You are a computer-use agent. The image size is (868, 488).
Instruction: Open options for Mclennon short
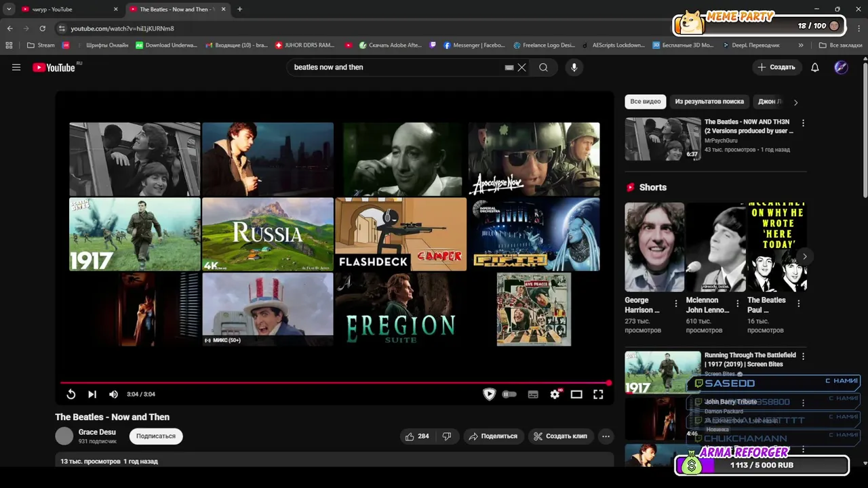737,304
